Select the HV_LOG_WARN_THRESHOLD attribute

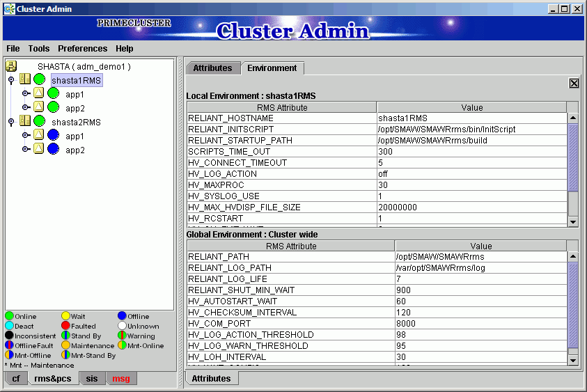tap(291, 346)
